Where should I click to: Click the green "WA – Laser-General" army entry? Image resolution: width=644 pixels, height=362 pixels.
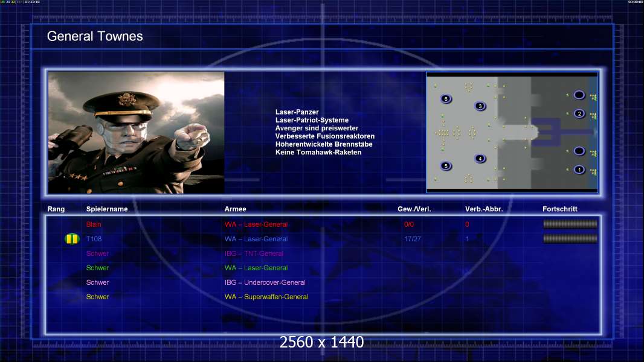click(256, 268)
